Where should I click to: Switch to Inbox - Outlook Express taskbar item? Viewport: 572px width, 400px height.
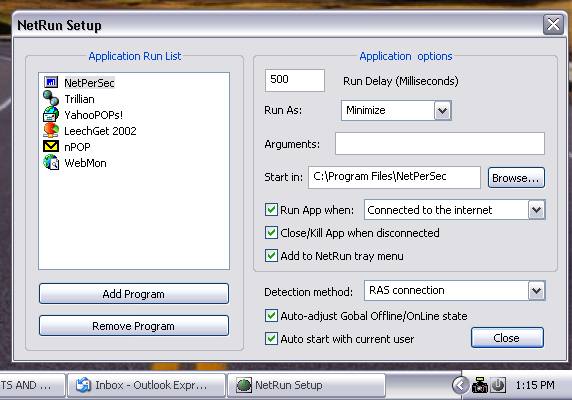pos(145,385)
